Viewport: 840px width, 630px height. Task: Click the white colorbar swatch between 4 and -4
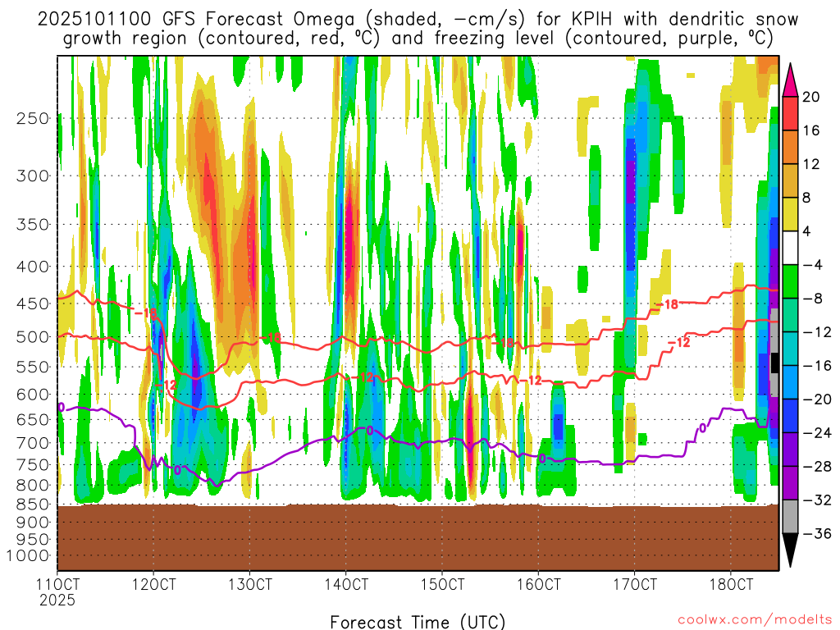790,248
